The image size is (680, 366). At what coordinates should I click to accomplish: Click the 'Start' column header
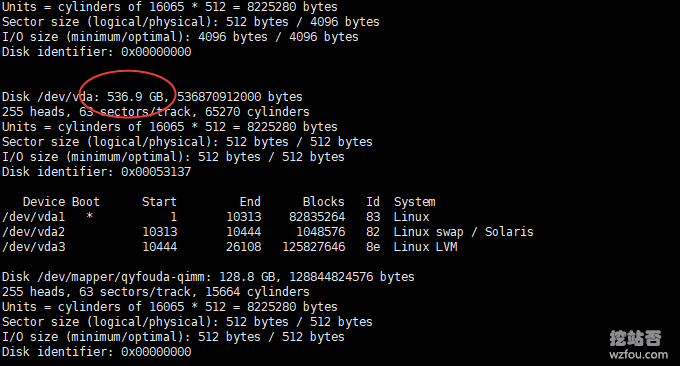pyautogui.click(x=159, y=202)
